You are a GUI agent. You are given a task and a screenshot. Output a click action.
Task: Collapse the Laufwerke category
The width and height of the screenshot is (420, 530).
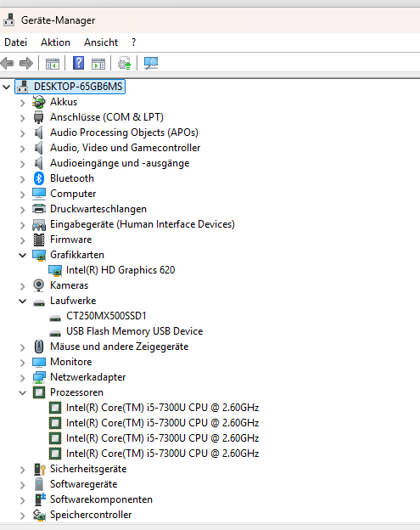click(x=22, y=301)
